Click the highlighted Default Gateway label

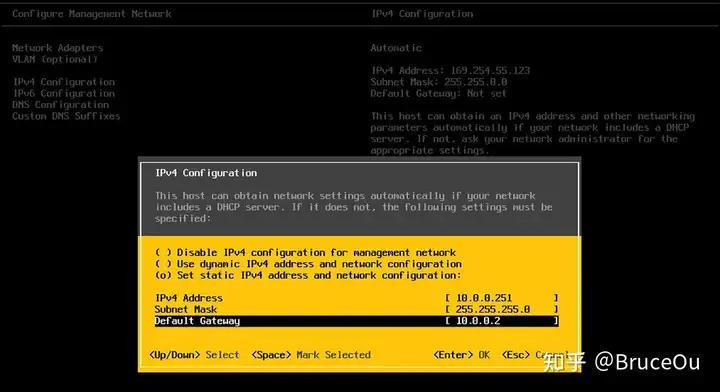[197, 321]
